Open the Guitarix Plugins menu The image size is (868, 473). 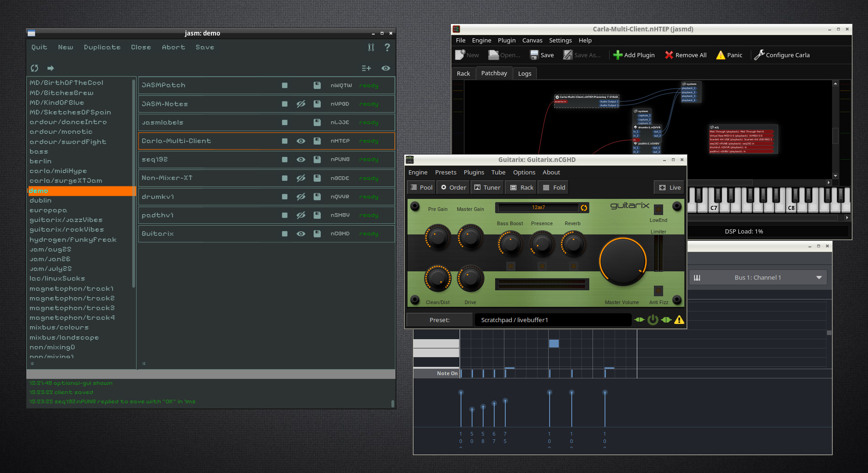(x=474, y=173)
